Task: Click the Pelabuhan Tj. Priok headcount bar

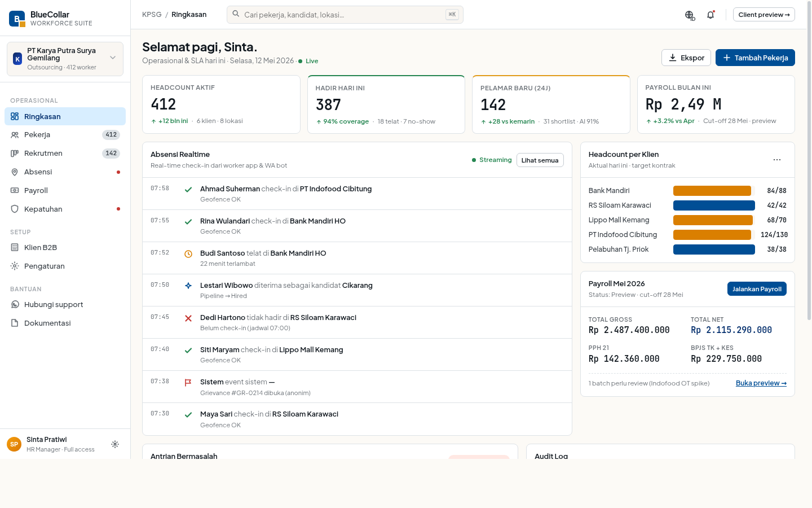Action: 714,249
